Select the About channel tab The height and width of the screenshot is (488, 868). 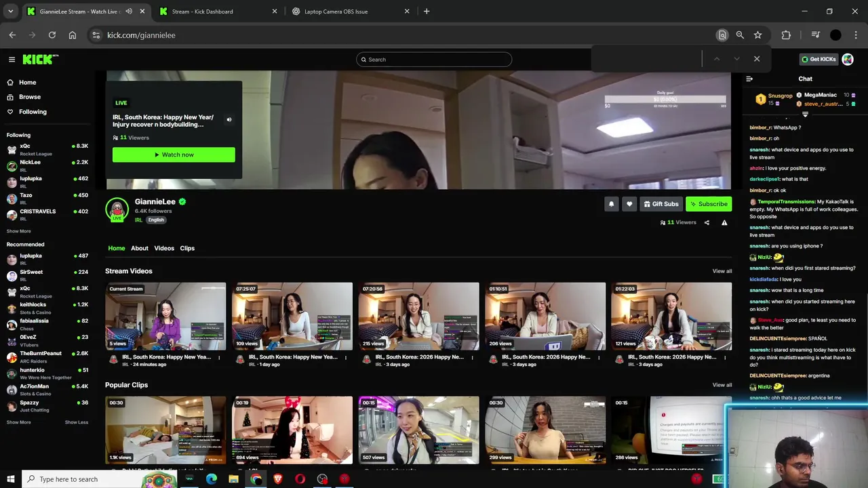pos(140,248)
